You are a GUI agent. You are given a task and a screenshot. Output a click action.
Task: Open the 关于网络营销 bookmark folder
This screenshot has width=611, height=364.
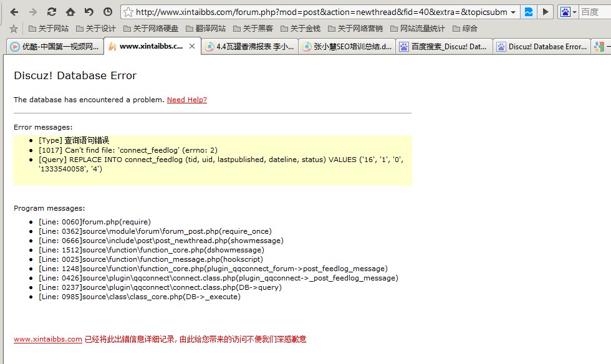coord(355,29)
